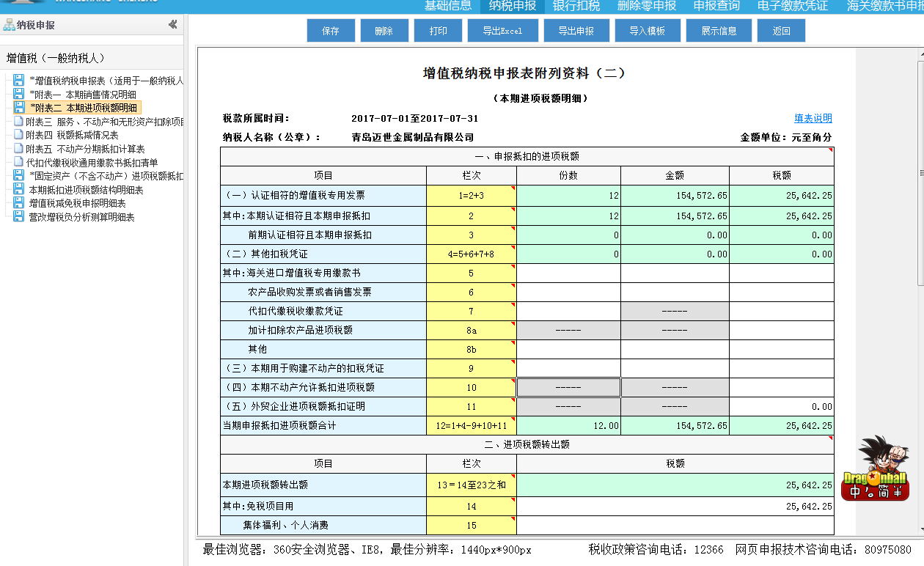Open 本期抵扣进项税额结构明细表 in tree
924x566 pixels.
click(86, 190)
